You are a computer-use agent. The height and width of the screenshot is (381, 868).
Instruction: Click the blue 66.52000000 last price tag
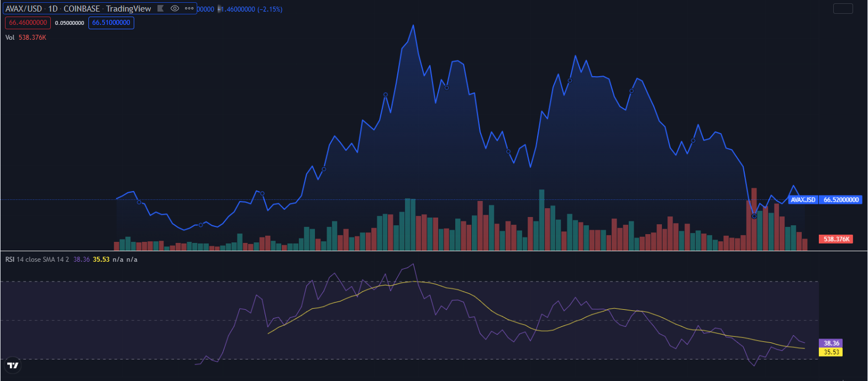click(x=841, y=200)
